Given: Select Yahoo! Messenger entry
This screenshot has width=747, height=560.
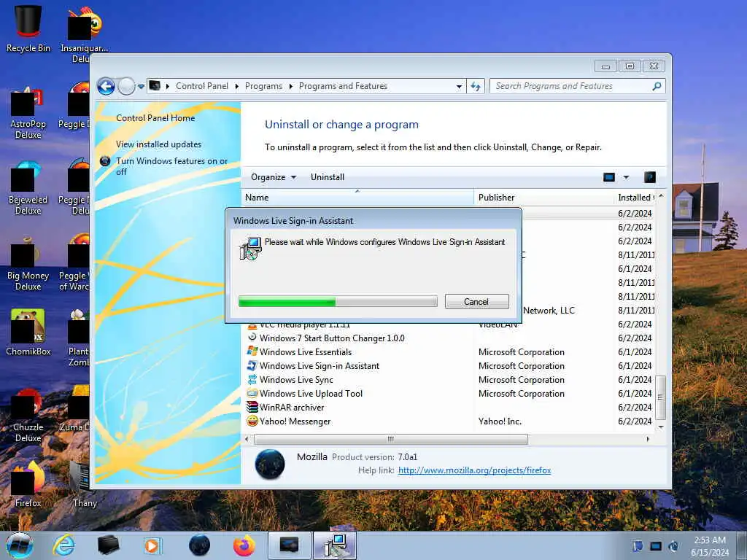Looking at the screenshot, I should coord(295,421).
